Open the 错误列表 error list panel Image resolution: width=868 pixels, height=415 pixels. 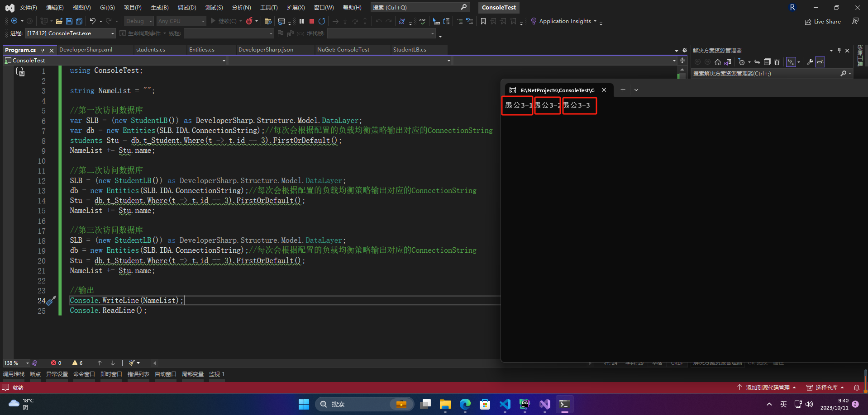(138, 374)
